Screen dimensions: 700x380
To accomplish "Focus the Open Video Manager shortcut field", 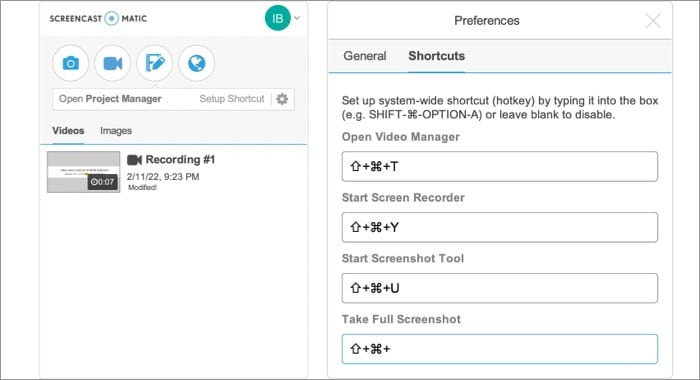I will [500, 167].
